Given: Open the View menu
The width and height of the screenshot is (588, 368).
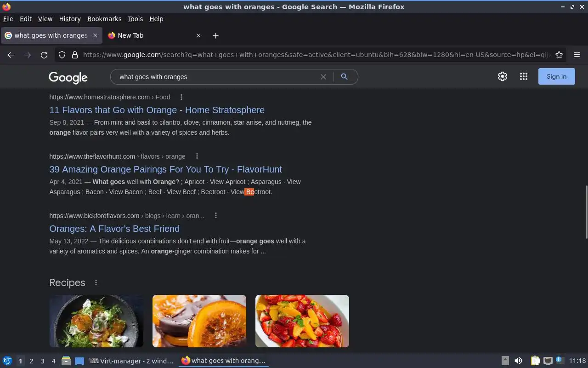Looking at the screenshot, I should [x=45, y=19].
